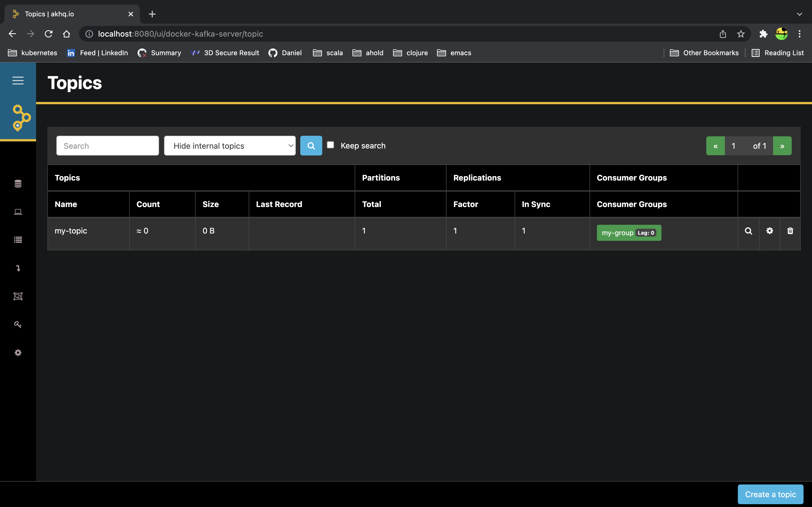
Task: Open the browser tab list chevron
Action: click(799, 14)
